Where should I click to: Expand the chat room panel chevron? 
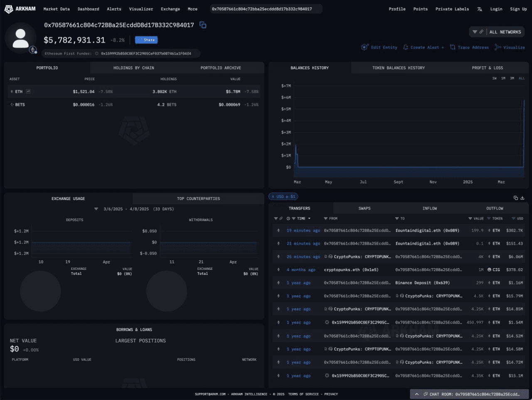tap(417, 394)
